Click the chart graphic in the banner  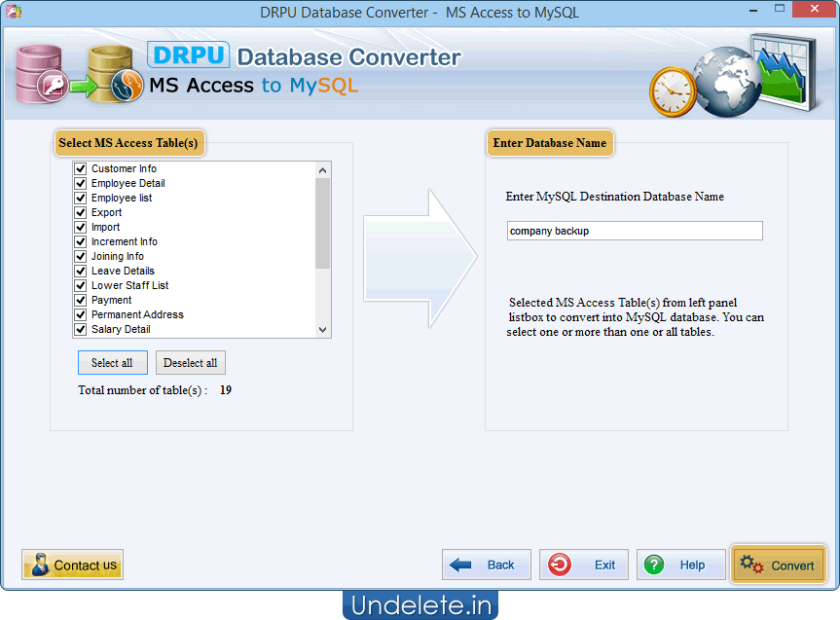(784, 71)
